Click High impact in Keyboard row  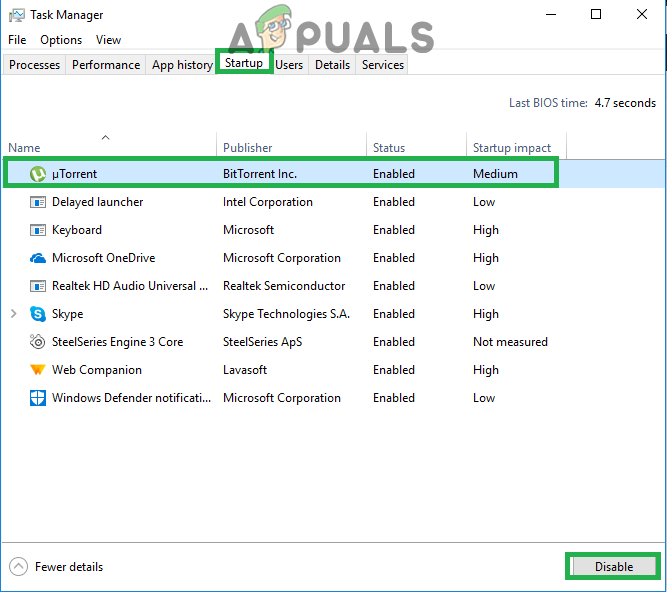coord(486,230)
